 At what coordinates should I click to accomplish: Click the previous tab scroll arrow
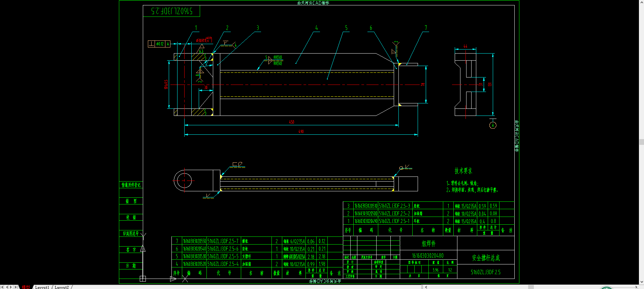[x=7, y=287]
